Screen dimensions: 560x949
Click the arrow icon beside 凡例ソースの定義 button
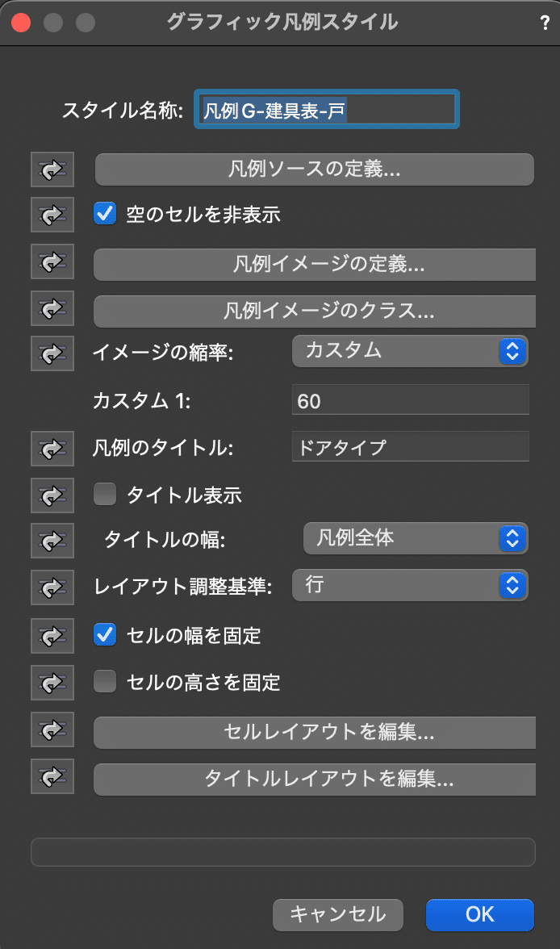pos(52,169)
